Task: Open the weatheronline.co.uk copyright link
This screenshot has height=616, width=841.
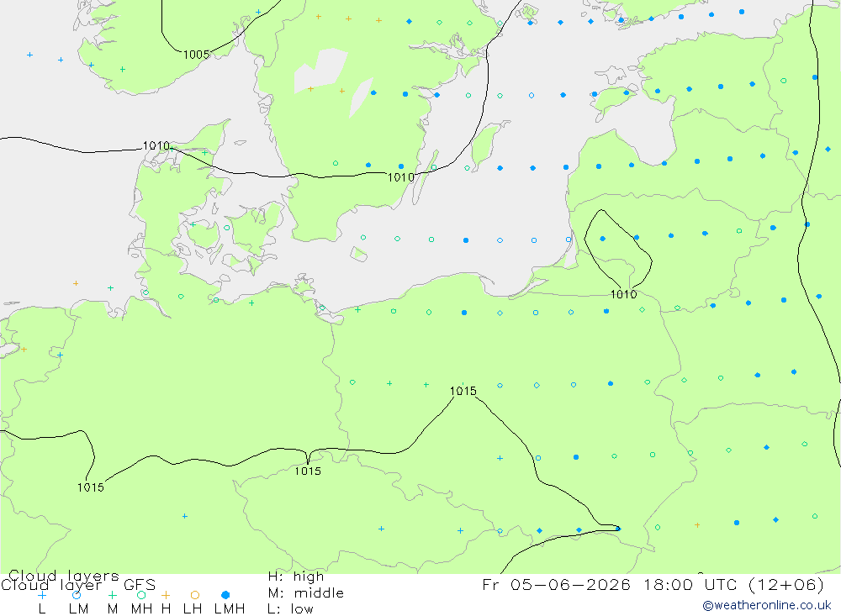Action: [x=767, y=605]
